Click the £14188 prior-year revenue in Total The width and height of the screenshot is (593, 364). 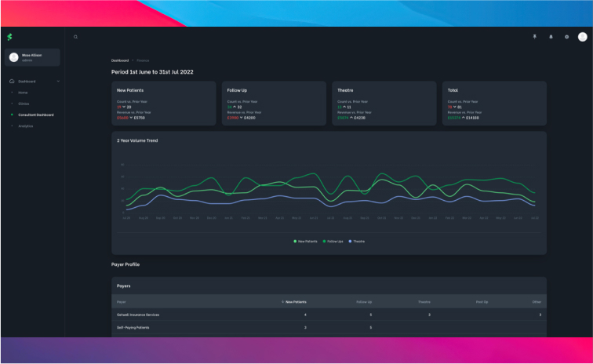click(x=472, y=118)
